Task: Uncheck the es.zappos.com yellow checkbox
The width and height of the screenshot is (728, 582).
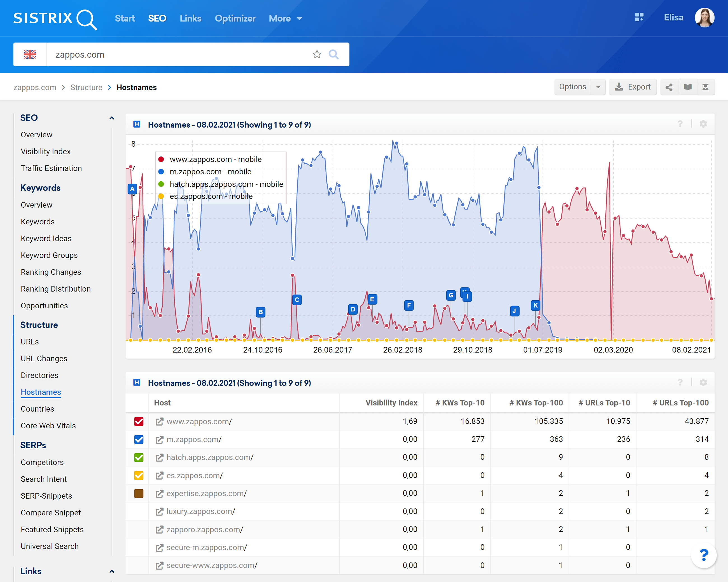Action: click(139, 476)
